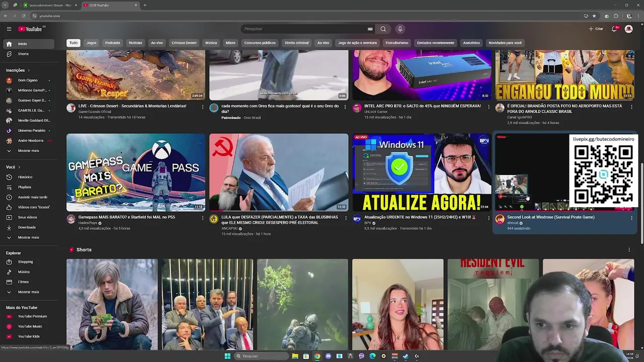Open Filmes under Explorar
Image resolution: width=644 pixels, height=362 pixels.
pos(29,282)
